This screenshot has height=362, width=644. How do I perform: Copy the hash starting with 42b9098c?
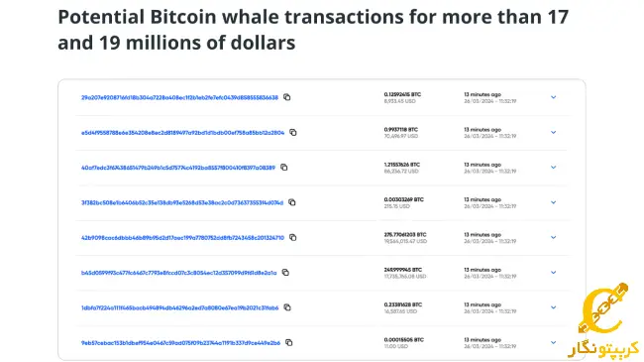click(293, 237)
